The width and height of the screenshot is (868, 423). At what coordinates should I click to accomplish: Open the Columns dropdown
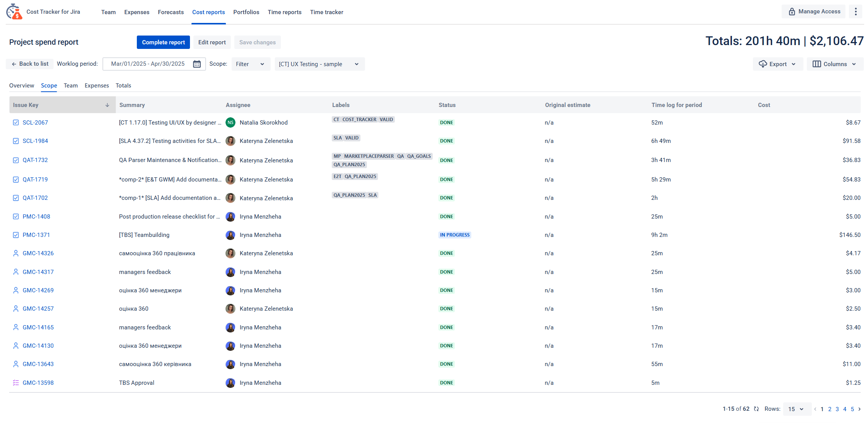(835, 64)
